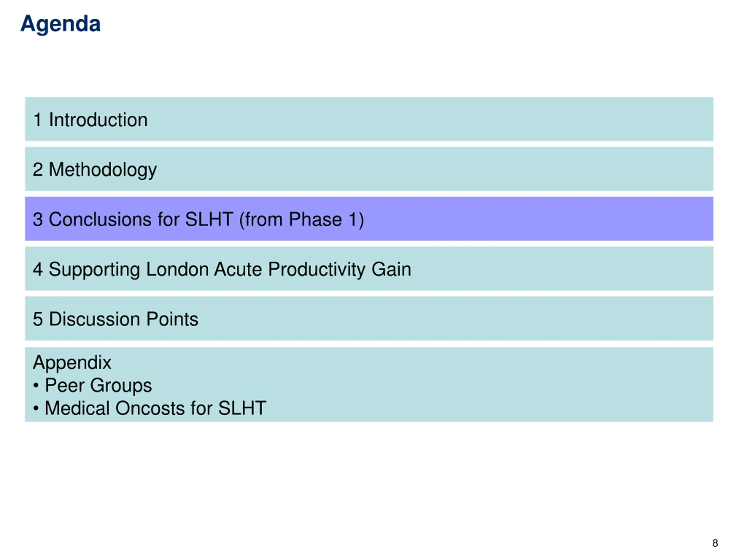Click the number 3 before Conclusions
This screenshot has width=747, height=560.
(x=38, y=219)
